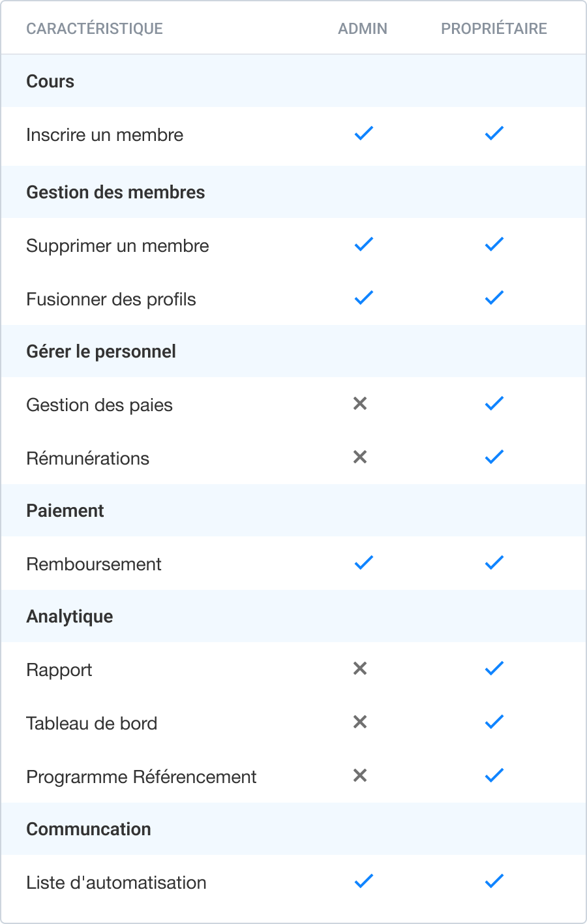Click Admin checkmark for Liste d'automatisation
Viewport: 587px width, 924px height.
coord(363,882)
